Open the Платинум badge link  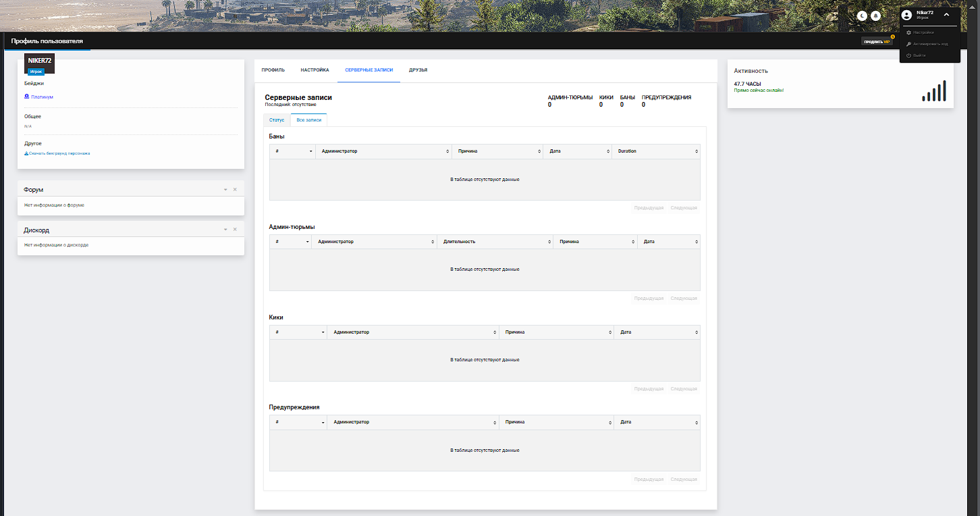pyautogui.click(x=42, y=97)
